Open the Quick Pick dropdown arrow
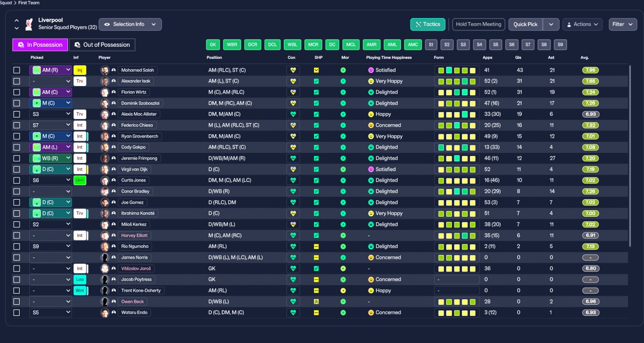Image resolution: width=644 pixels, height=343 pixels. pyautogui.click(x=551, y=24)
